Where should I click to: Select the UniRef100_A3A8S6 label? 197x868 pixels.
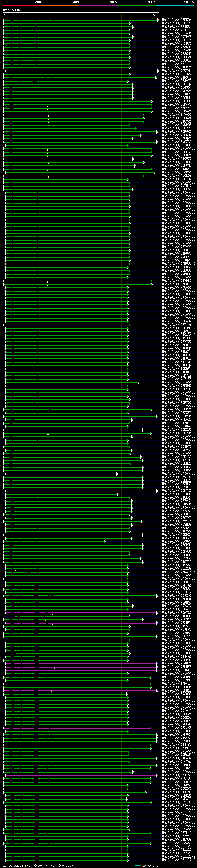tap(177, 664)
